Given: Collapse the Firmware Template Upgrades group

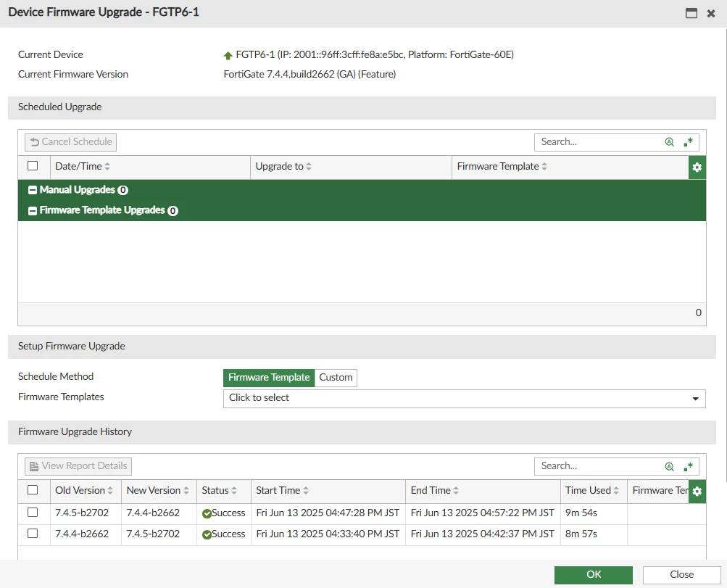Looking at the screenshot, I should coord(33,211).
